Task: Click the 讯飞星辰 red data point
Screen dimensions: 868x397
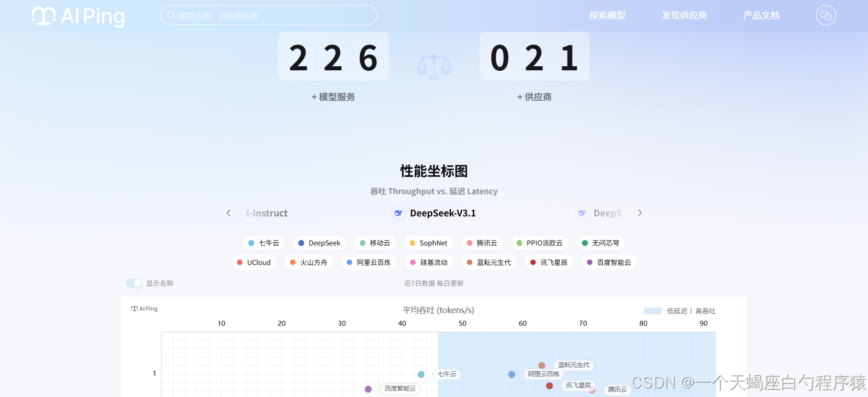Action: [x=549, y=386]
